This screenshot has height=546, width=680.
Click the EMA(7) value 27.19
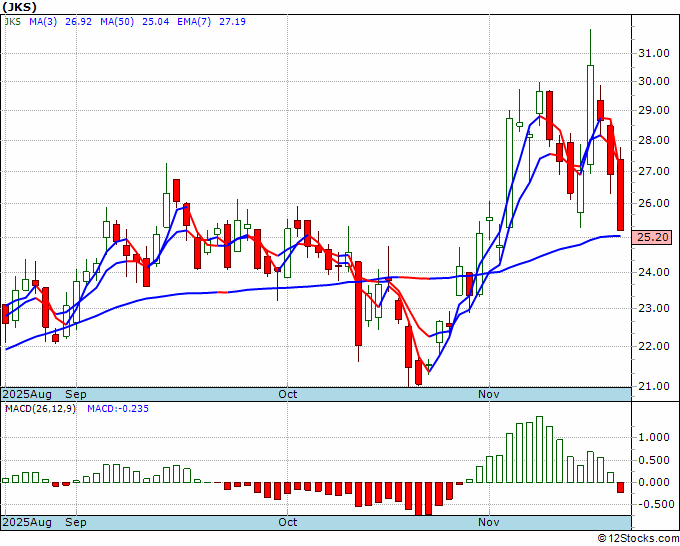click(x=232, y=21)
